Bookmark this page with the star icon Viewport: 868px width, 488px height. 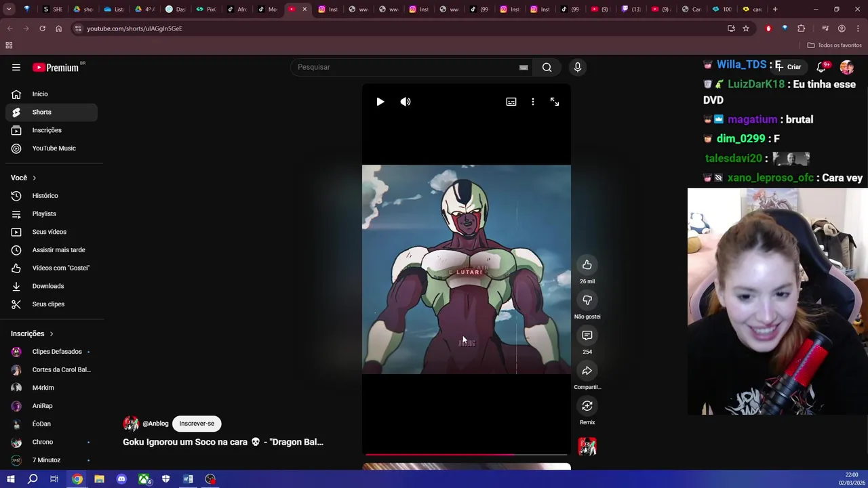click(746, 28)
